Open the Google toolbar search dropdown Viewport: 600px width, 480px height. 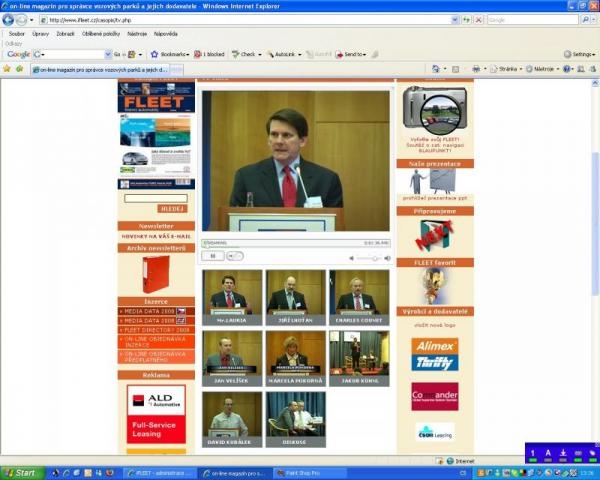point(108,54)
